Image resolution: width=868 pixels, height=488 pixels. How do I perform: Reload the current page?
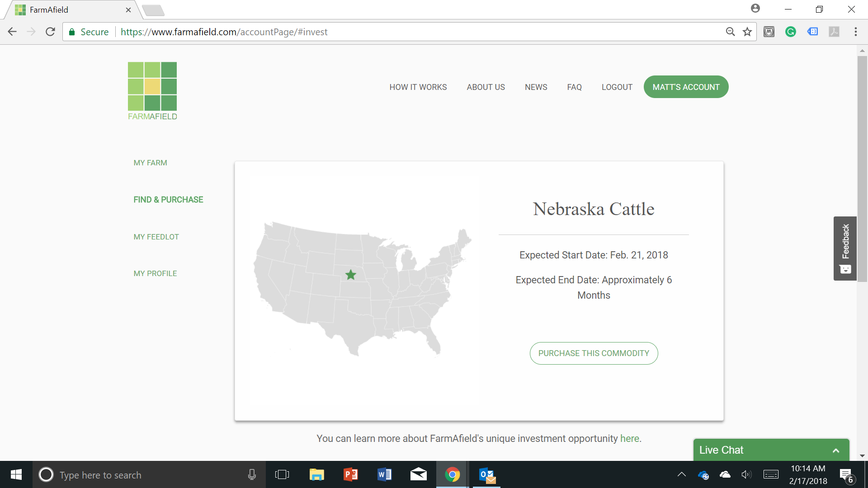click(50, 32)
